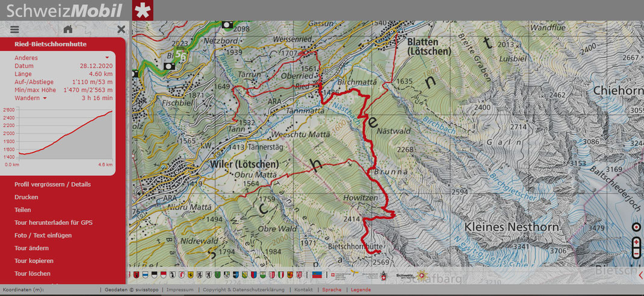The height and width of the screenshot is (296, 644).
Task: Click the black-white Fribourg canton crest
Action: click(x=155, y=275)
